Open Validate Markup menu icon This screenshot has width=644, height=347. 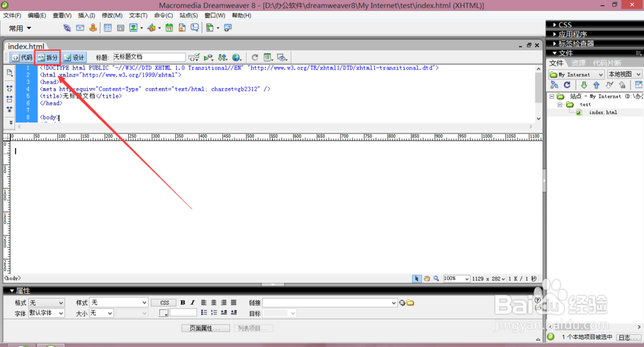(194, 57)
